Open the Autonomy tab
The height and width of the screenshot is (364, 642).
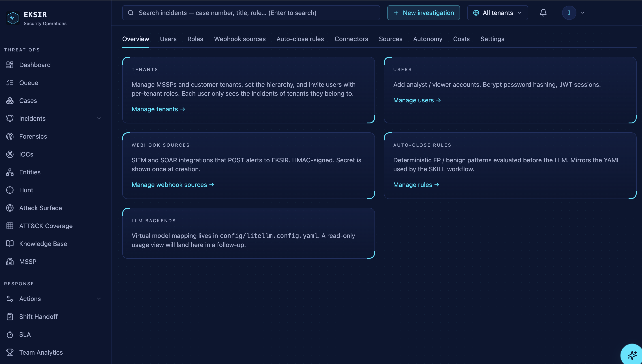[428, 39]
